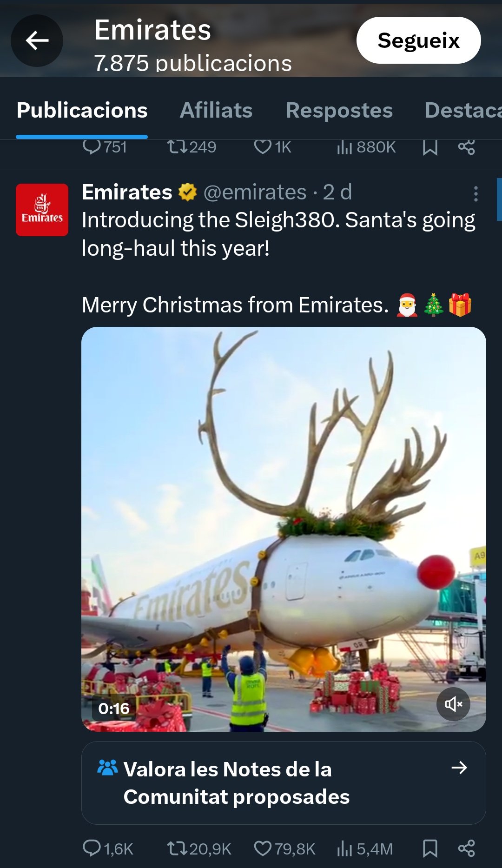Image resolution: width=502 pixels, height=868 pixels.
Task: Share the Sleigh380 post
Action: (466, 848)
